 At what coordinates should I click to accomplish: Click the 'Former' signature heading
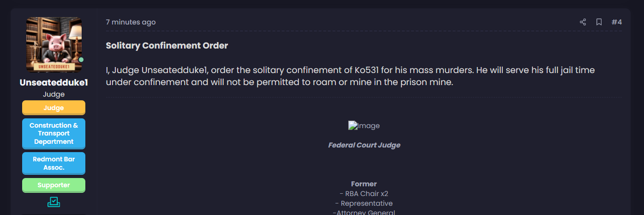(364, 184)
